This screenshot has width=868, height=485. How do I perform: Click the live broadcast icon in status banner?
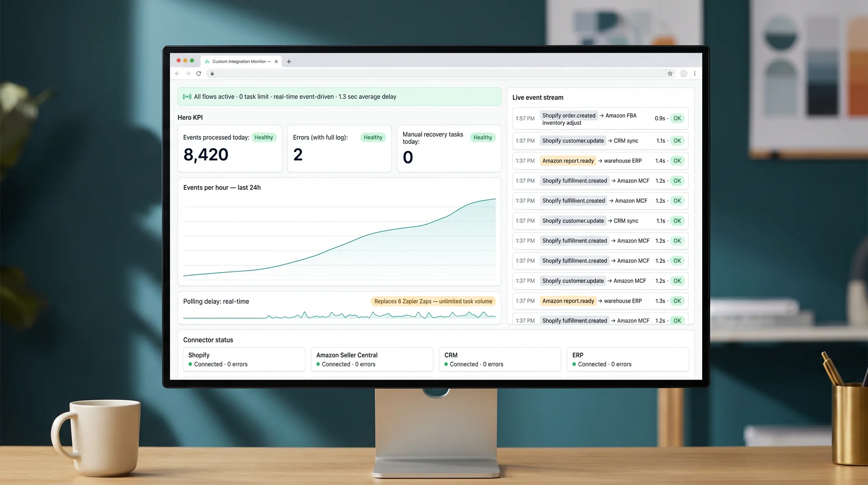pyautogui.click(x=187, y=97)
